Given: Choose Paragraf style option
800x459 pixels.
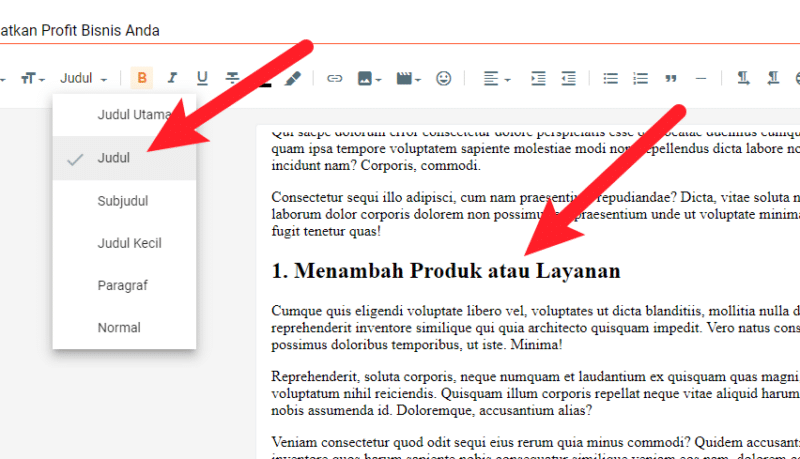Looking at the screenshot, I should tap(124, 285).
